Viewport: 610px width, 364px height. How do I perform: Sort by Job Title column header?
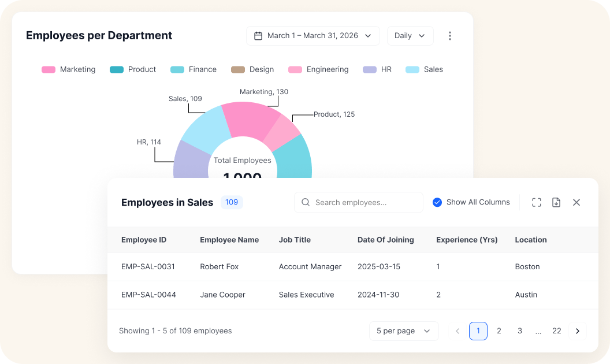pyautogui.click(x=295, y=240)
